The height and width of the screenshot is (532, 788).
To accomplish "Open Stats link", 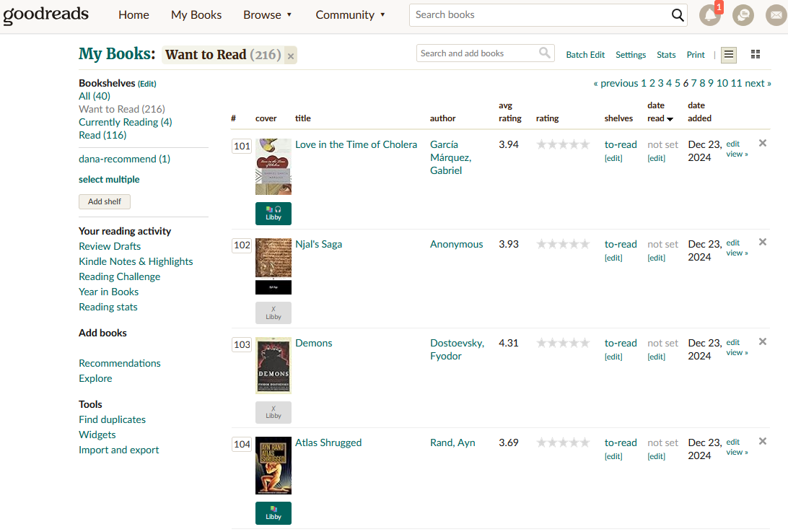I will click(666, 55).
